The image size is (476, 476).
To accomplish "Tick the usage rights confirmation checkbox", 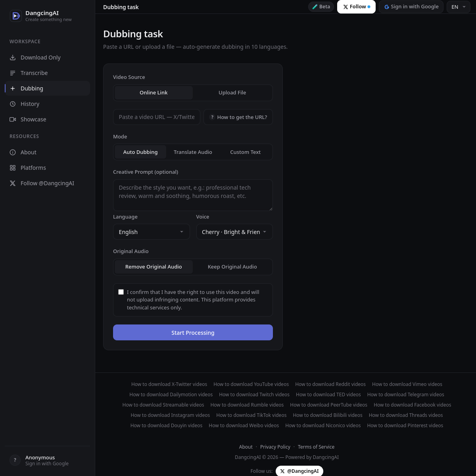I will pyautogui.click(x=121, y=292).
